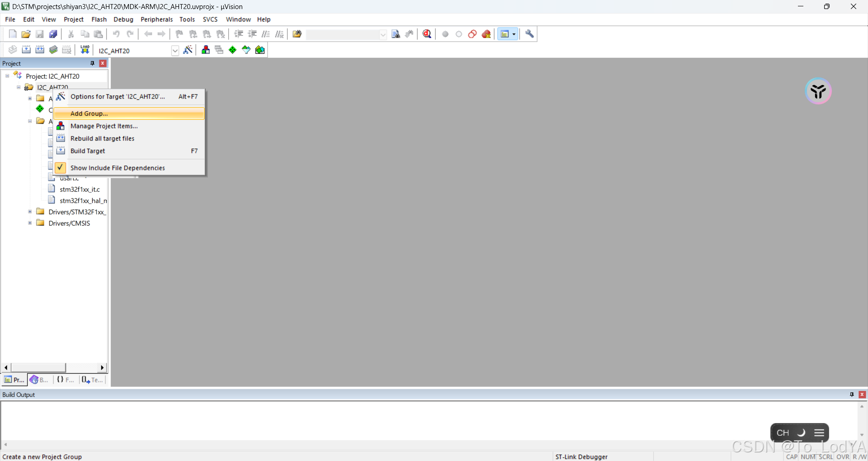868x461 pixels.
Task: Launch the Pack Installer toolbar icon
Action: tap(260, 50)
